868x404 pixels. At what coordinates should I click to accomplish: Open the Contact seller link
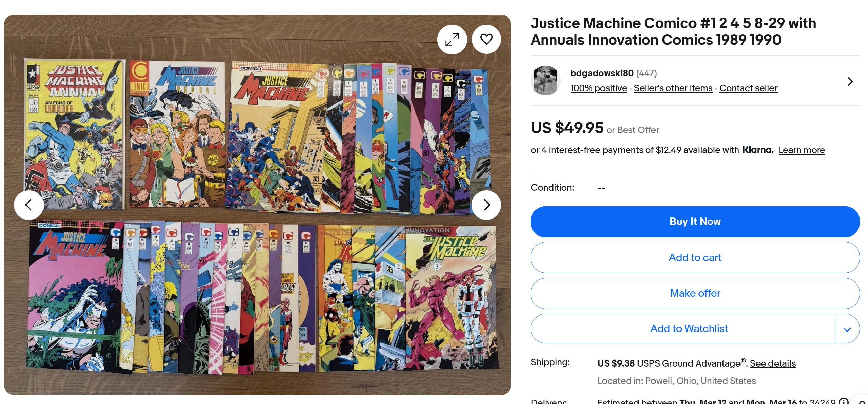748,88
